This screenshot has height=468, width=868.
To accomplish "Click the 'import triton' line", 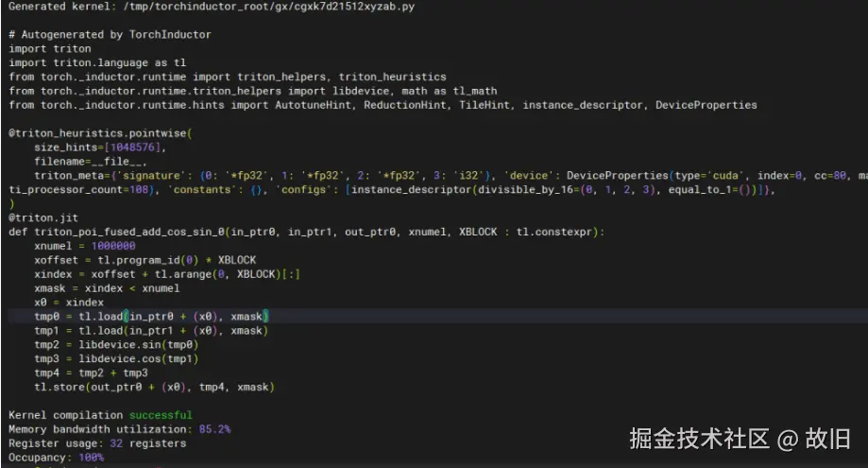I will [x=50, y=49].
